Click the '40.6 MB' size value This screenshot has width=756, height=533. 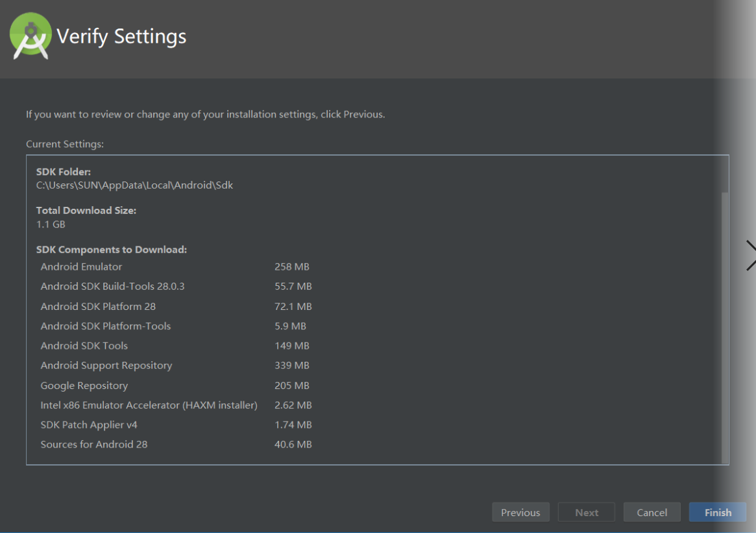tap(293, 444)
